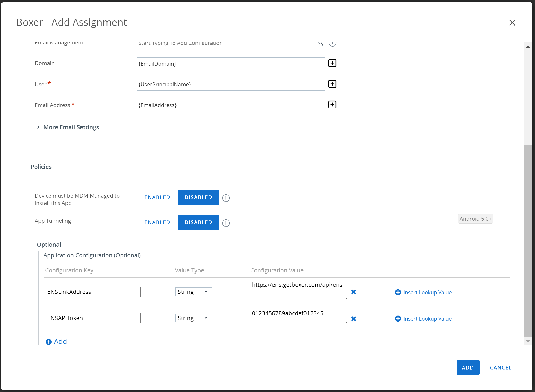Click the Configuration Value column header

(277, 270)
